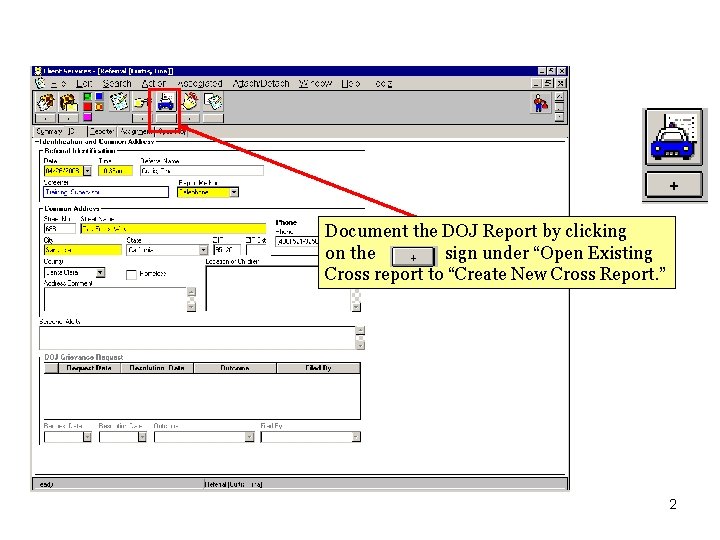720x540 pixels.
Task: Click the Filed By column header
Action: (319, 368)
